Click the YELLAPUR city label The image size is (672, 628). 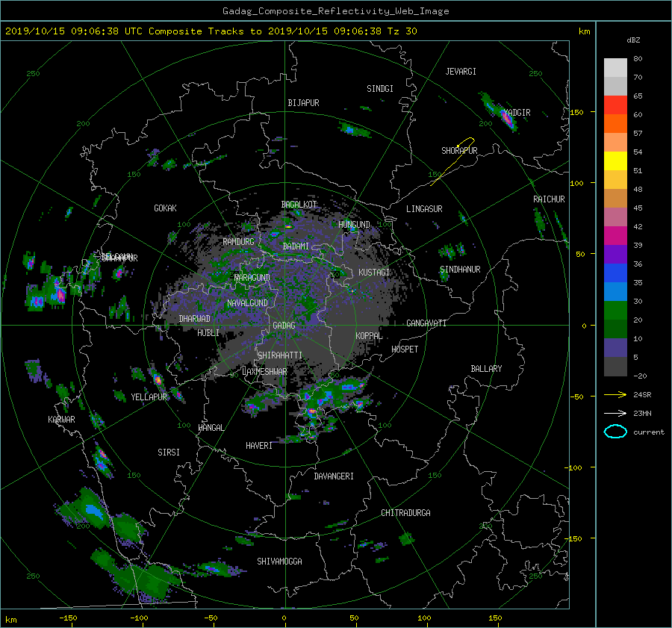click(x=149, y=397)
